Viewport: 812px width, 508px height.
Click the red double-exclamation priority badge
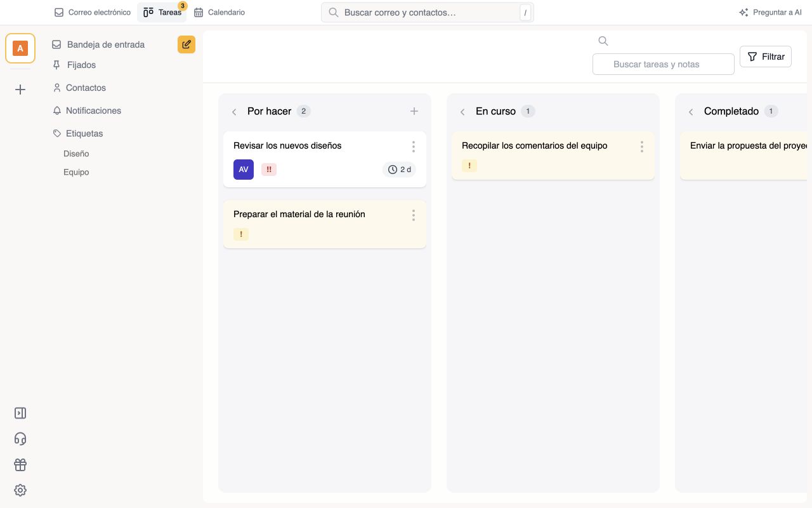pos(269,170)
